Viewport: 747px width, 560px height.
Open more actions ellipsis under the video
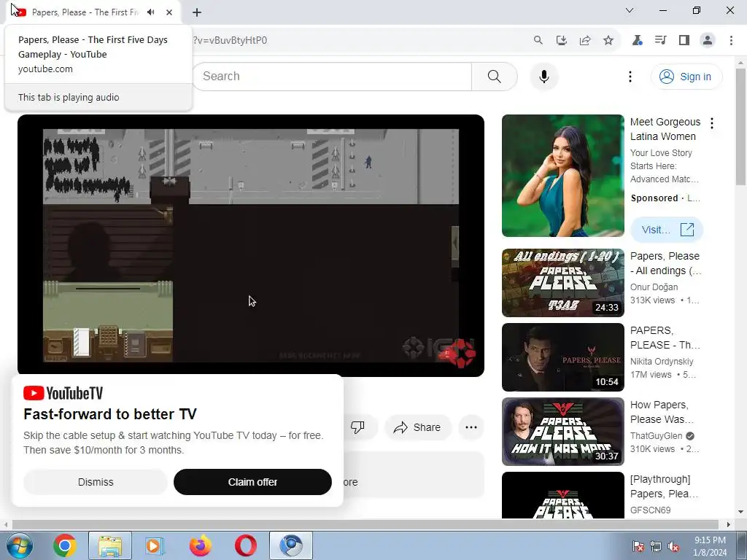[x=471, y=427]
